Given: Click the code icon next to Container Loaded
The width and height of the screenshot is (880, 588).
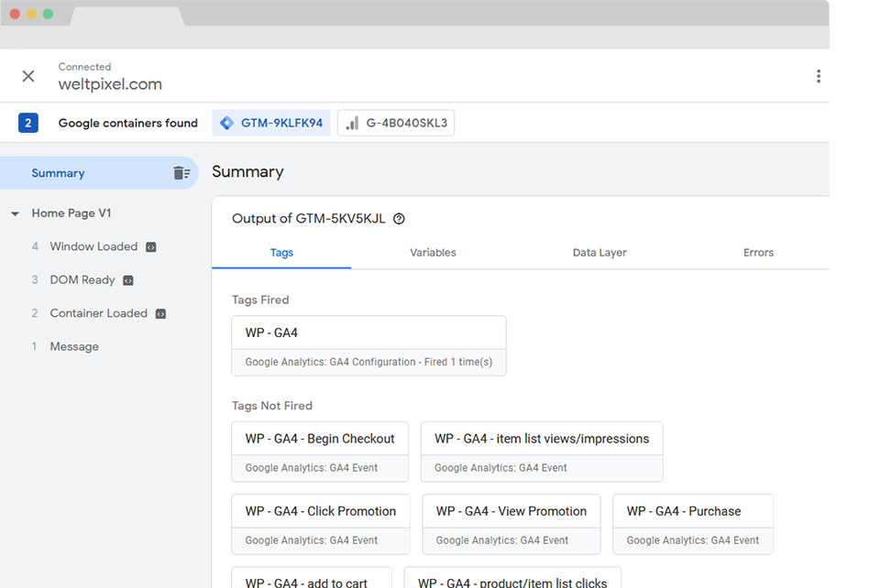Looking at the screenshot, I should click(161, 313).
